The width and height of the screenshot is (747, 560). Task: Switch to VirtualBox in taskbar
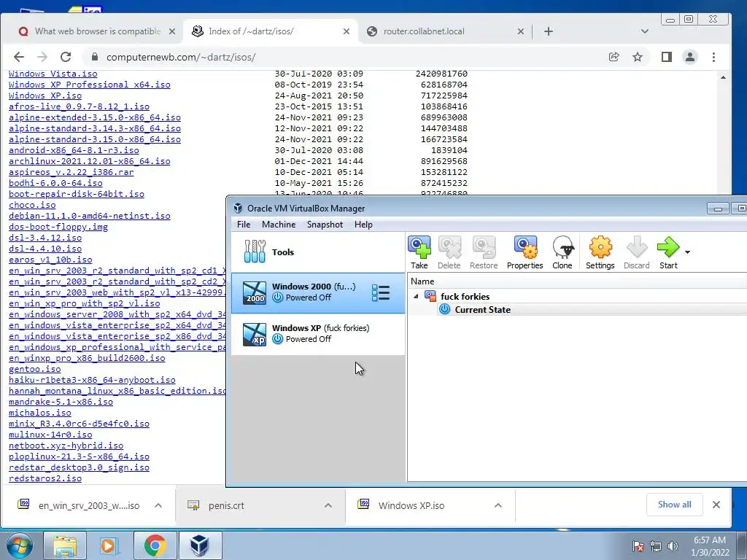pyautogui.click(x=200, y=545)
